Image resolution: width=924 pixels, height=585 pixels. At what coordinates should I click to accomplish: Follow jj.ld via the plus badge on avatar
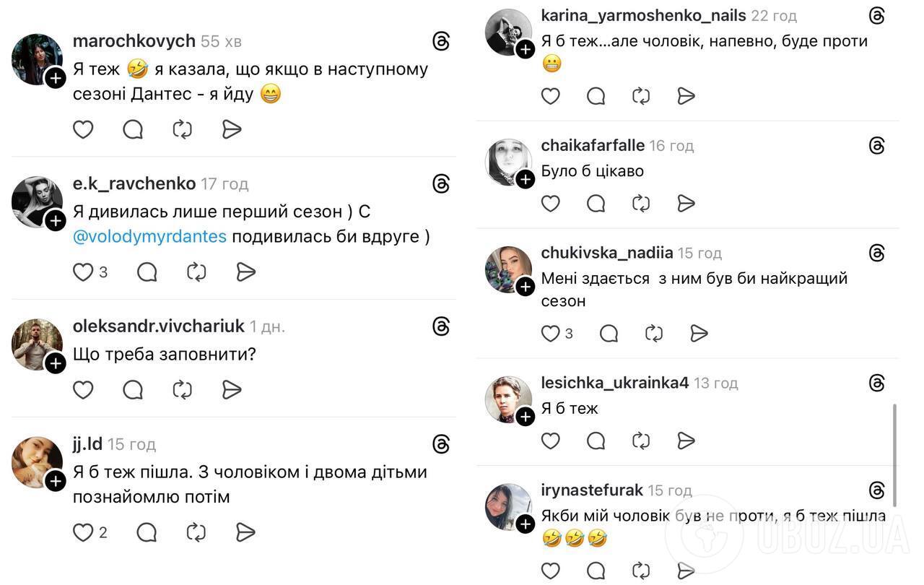click(x=55, y=480)
